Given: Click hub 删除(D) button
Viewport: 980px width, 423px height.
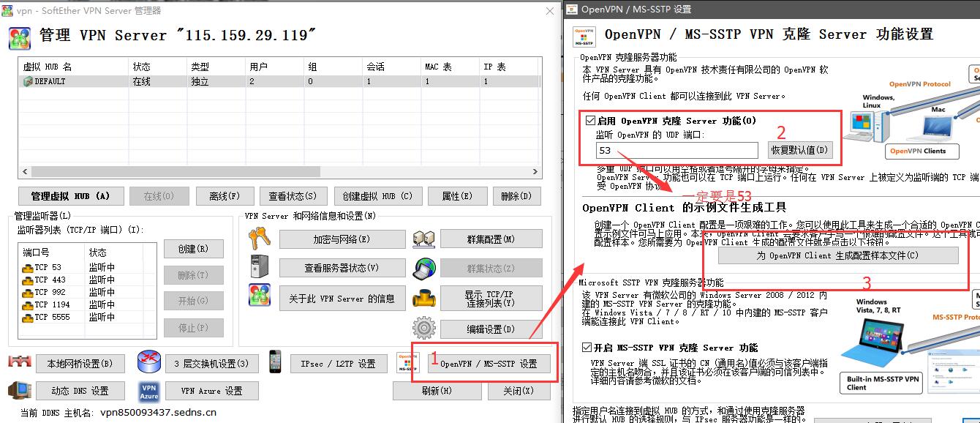Looking at the screenshot, I should coord(516,196).
